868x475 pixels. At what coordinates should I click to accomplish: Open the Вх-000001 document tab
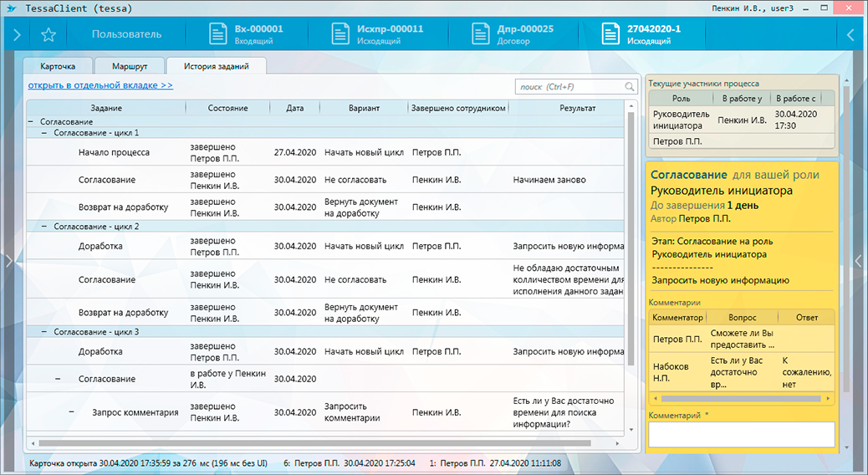pyautogui.click(x=247, y=34)
